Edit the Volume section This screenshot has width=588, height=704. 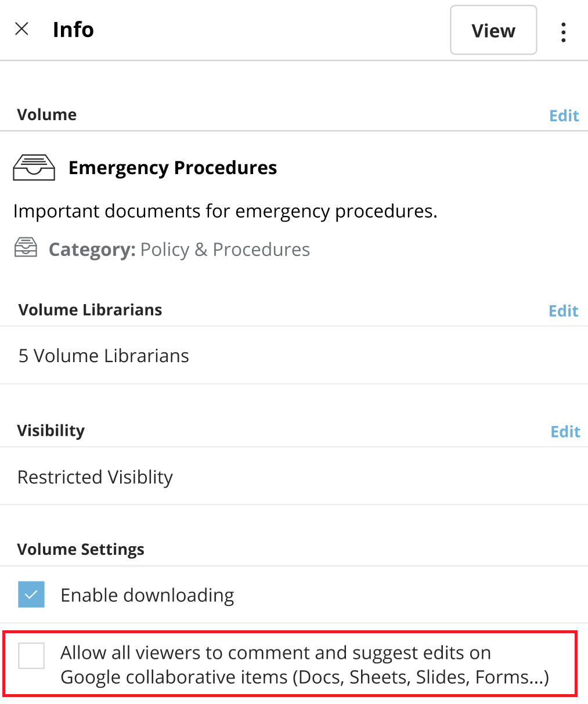(564, 115)
